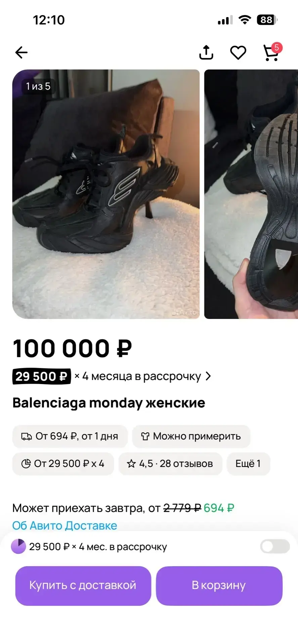Tap Купить с доставкой button

(83, 586)
